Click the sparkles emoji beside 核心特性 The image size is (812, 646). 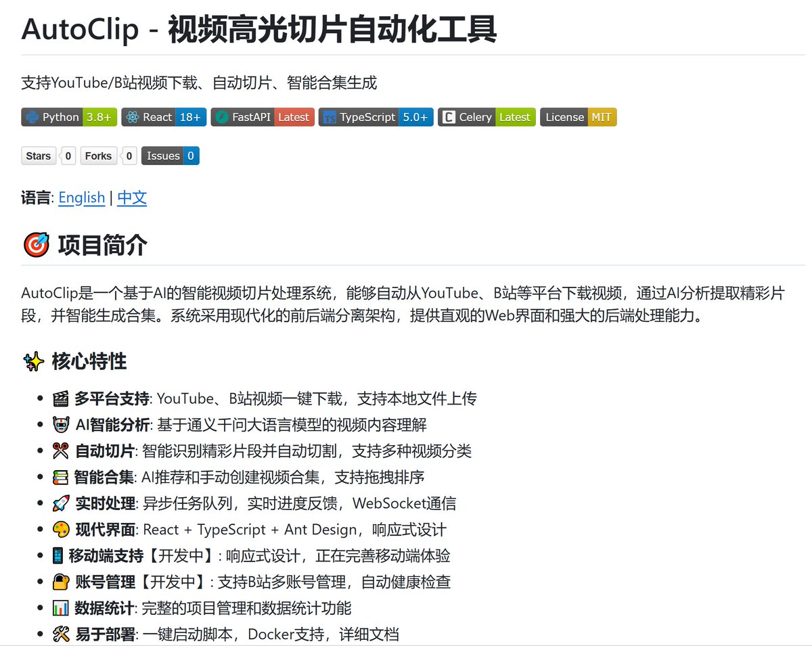[34, 361]
